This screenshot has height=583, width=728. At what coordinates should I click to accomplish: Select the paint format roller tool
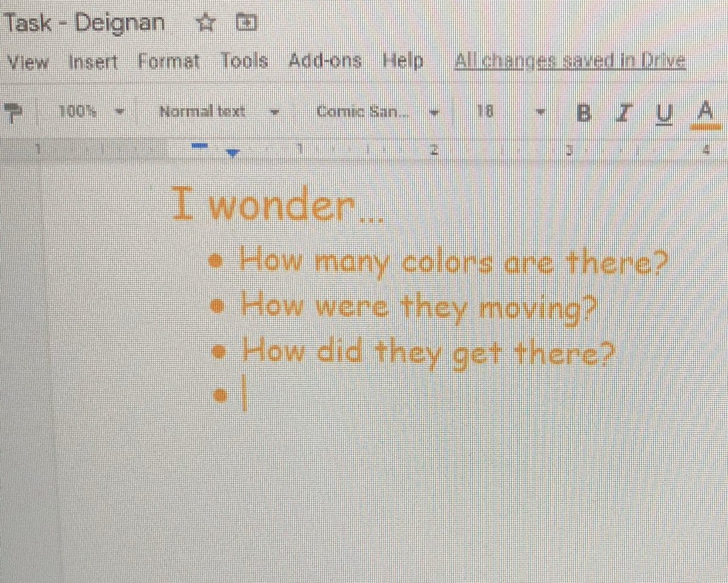12,112
